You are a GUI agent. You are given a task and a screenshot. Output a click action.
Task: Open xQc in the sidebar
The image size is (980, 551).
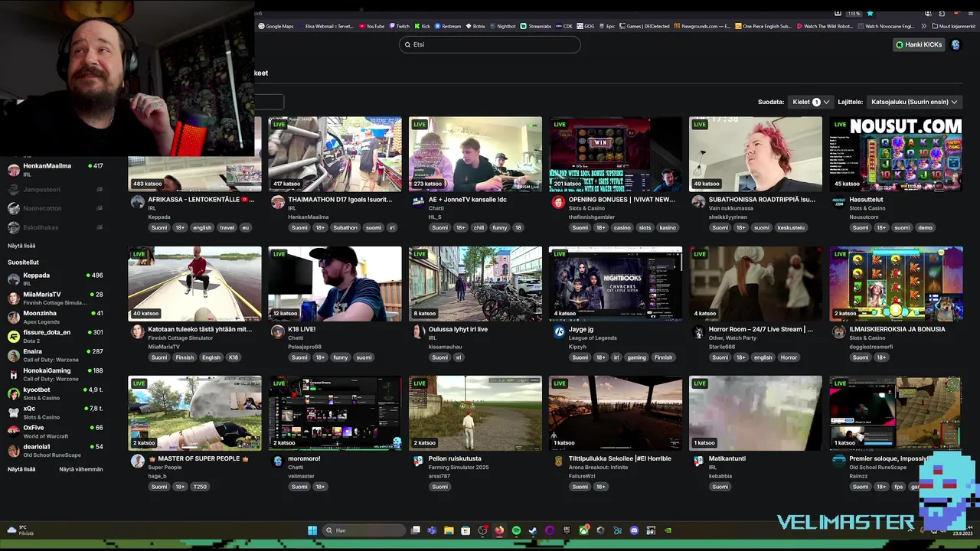pos(55,412)
